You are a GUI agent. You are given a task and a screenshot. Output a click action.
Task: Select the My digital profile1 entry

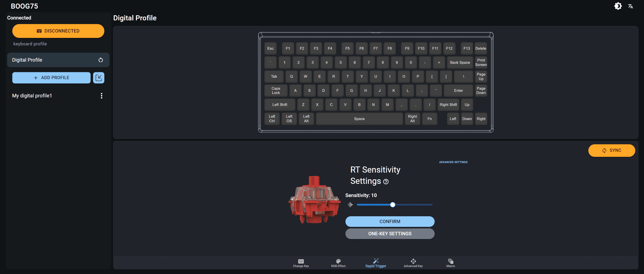[x=32, y=96]
